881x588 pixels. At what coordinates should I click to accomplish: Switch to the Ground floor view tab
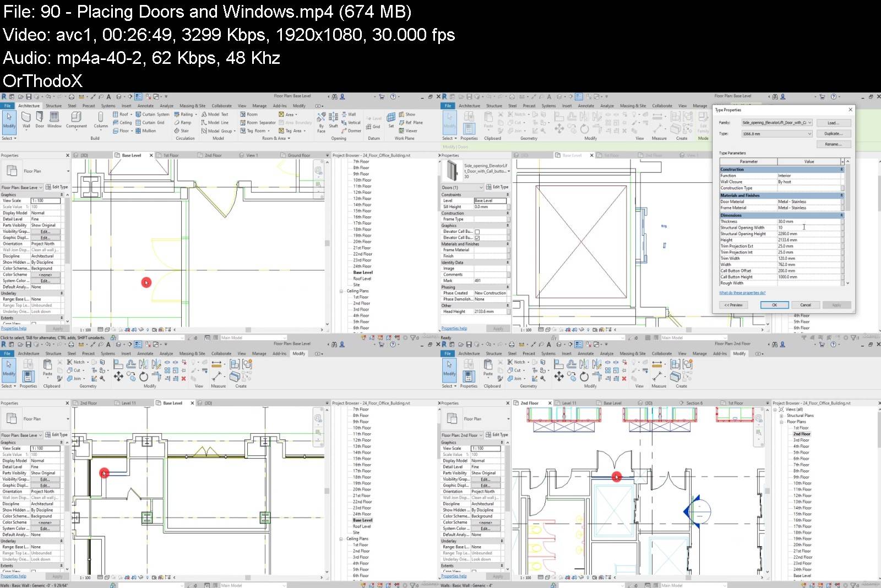click(298, 156)
